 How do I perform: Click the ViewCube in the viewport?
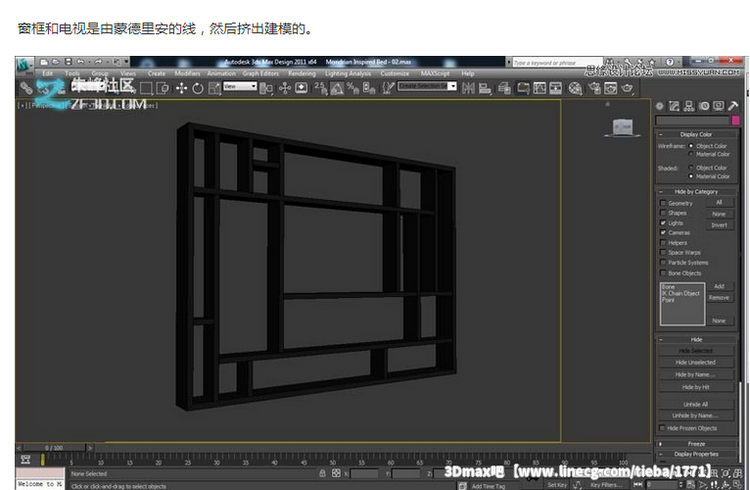(x=622, y=128)
